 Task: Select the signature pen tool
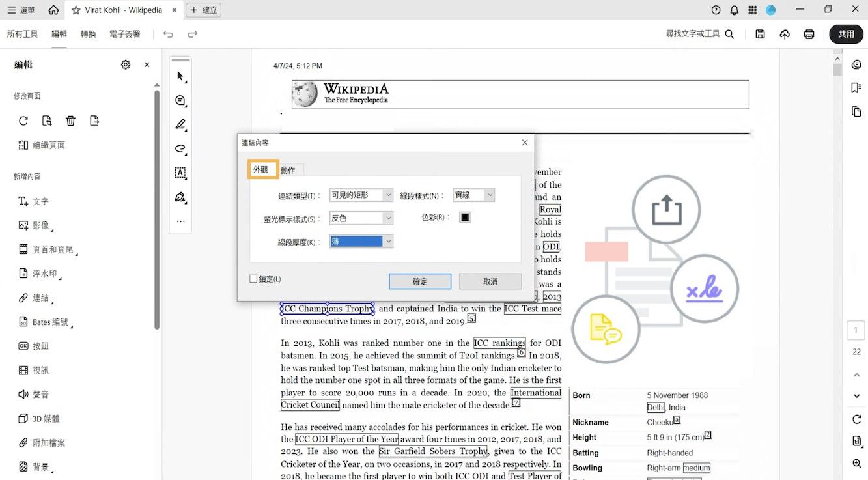click(x=180, y=197)
